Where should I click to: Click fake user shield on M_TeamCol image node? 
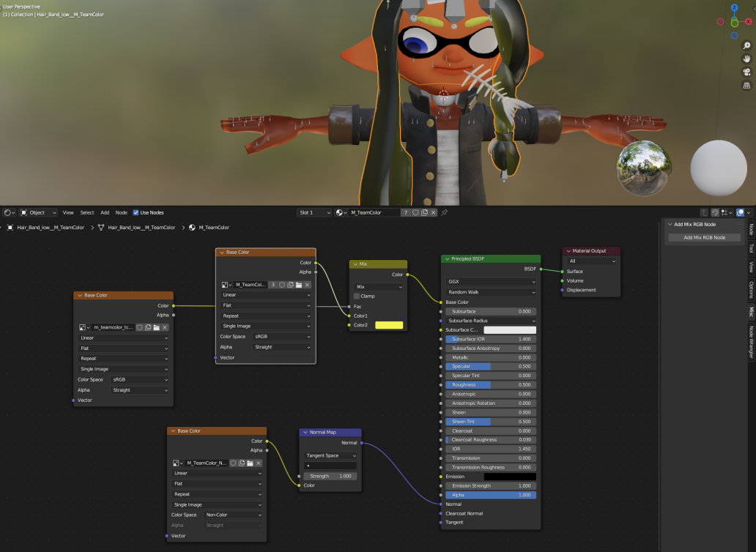point(282,285)
